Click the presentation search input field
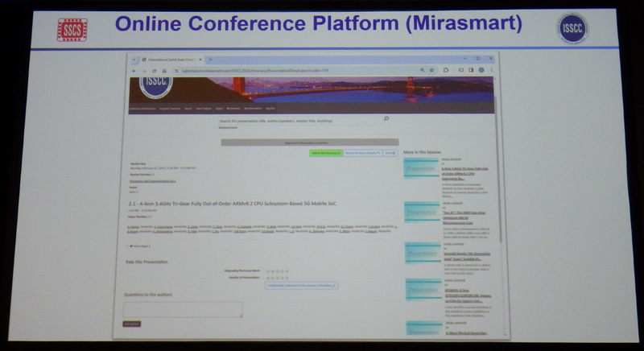 299,121
